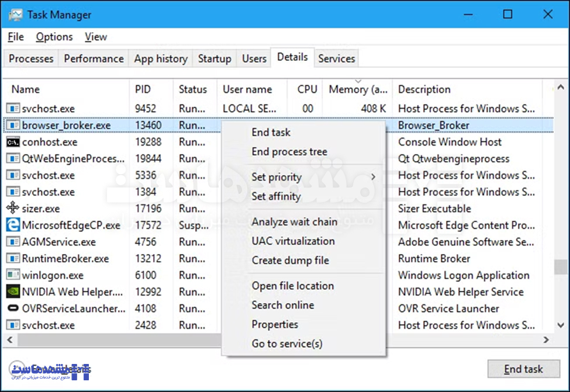This screenshot has height=392, width=570.
Task: Click the Susp... status of MicrosoftEdgeCP.exe
Action: click(194, 226)
